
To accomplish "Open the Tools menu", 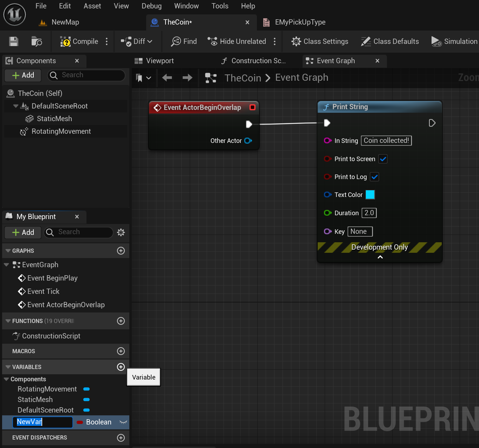I will 220,6.
